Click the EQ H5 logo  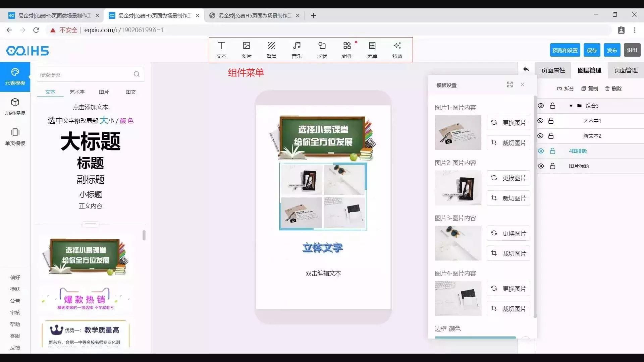tap(28, 51)
